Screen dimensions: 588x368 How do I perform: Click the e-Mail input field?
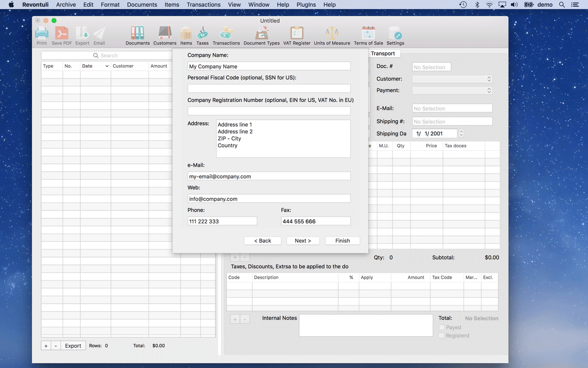pos(269,176)
